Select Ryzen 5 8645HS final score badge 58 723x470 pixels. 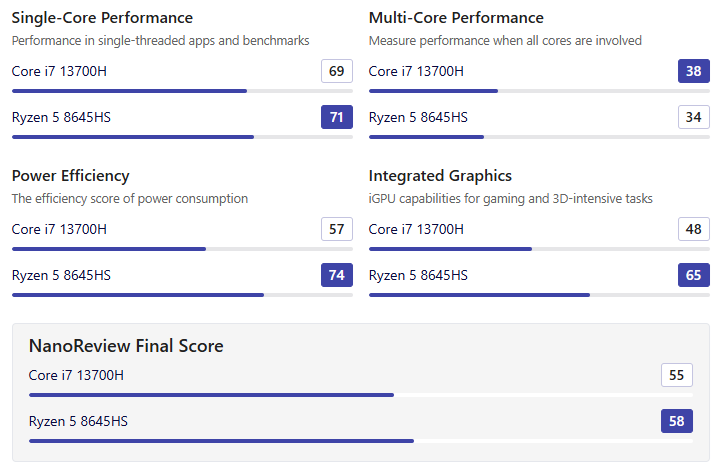click(x=676, y=421)
